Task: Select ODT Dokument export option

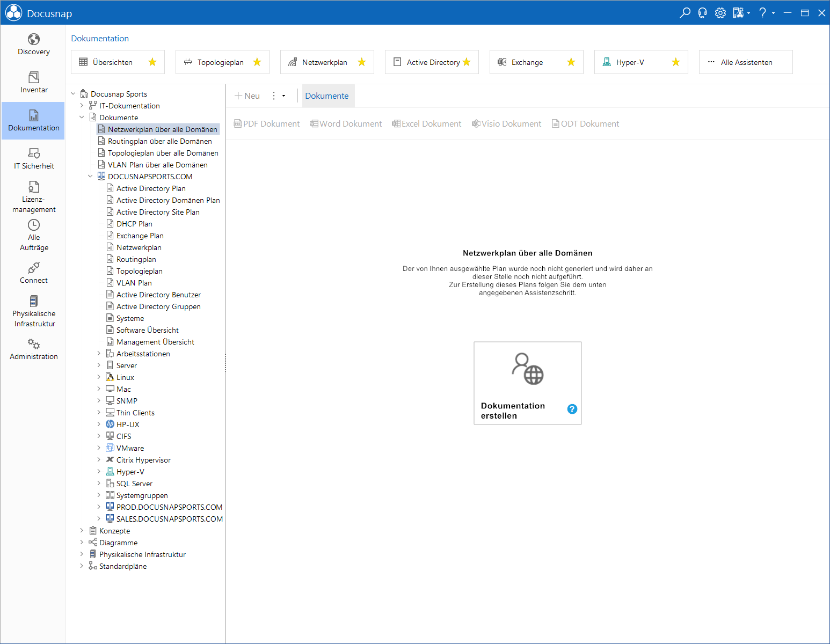Action: 585,124
